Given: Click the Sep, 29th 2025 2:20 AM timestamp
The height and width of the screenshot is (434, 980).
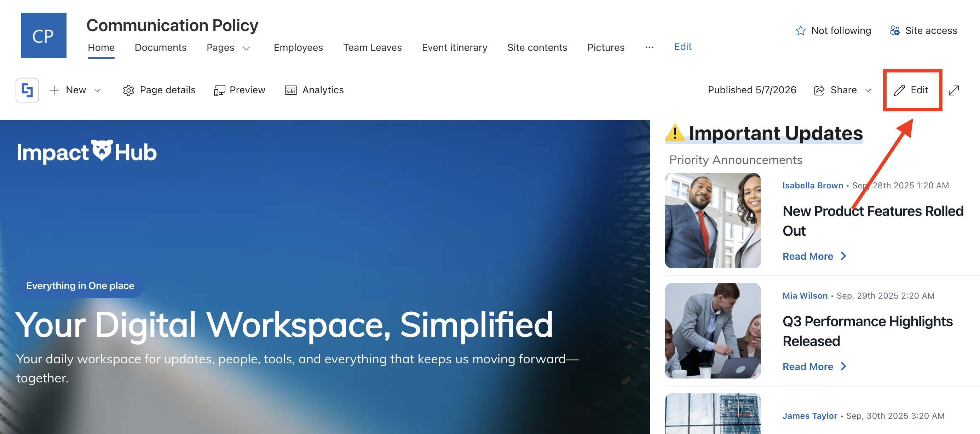Looking at the screenshot, I should [x=885, y=296].
